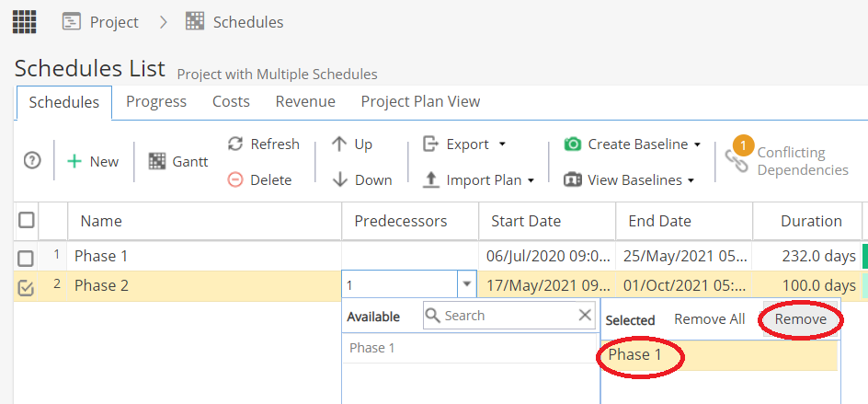Click the Refresh icon
868x404 pixels.
[x=235, y=144]
